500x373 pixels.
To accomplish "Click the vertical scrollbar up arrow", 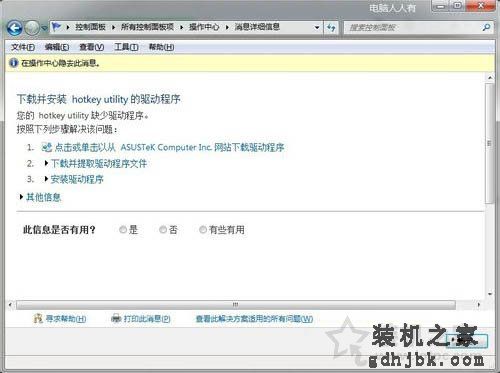I will point(490,77).
